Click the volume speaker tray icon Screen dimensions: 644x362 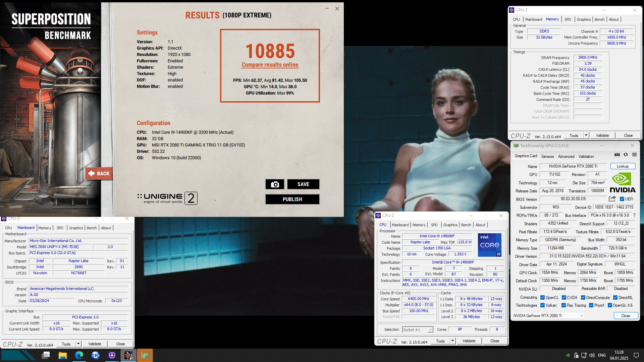(x=592, y=355)
